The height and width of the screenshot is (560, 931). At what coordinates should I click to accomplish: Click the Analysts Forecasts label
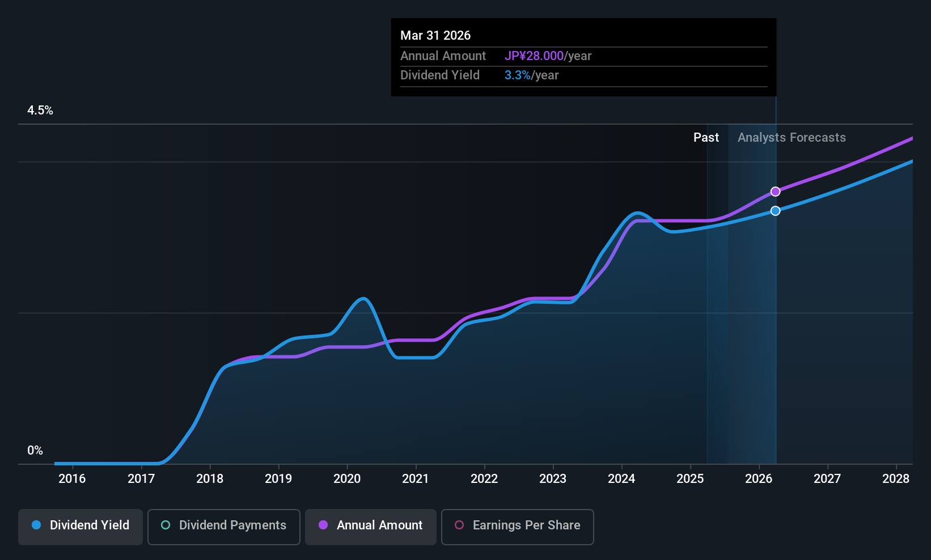792,138
